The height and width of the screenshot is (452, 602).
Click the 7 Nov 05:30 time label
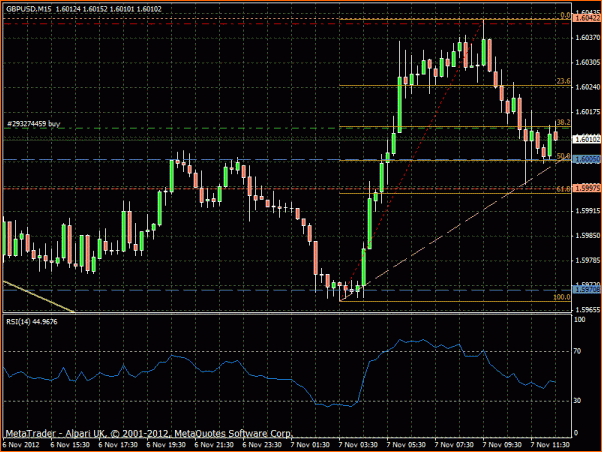pyautogui.click(x=406, y=445)
